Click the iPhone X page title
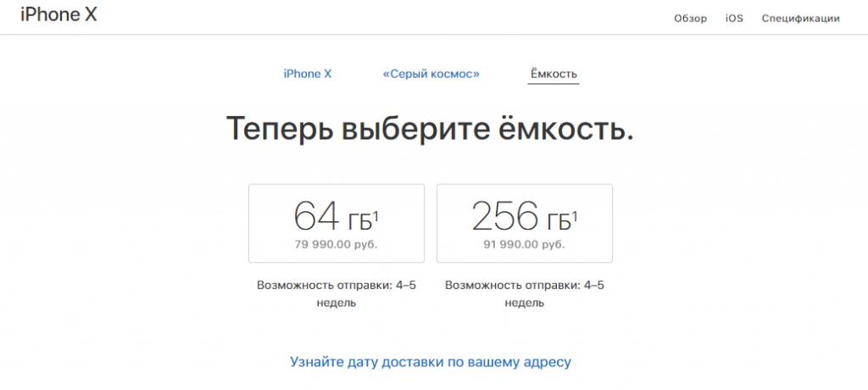This screenshot has width=868, height=390. pyautogui.click(x=58, y=15)
